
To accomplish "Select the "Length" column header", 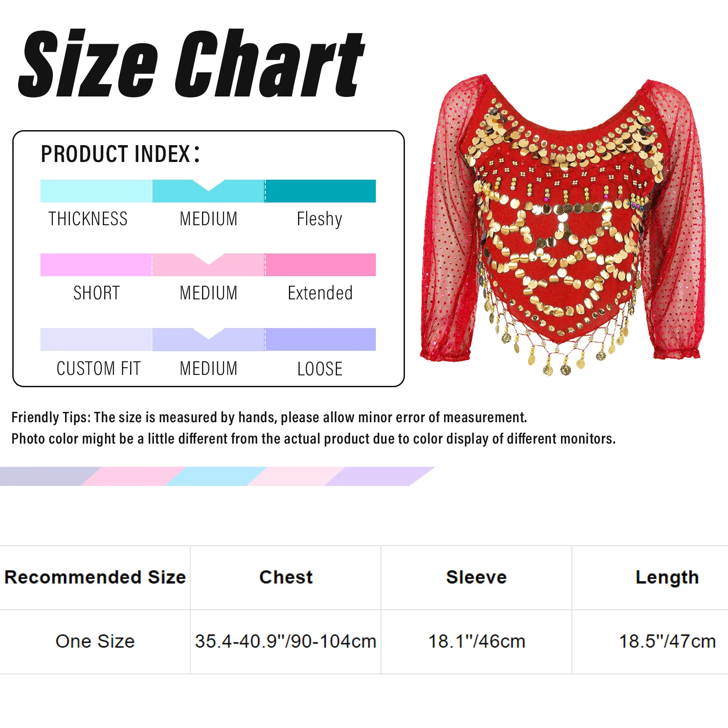I will 667,577.
